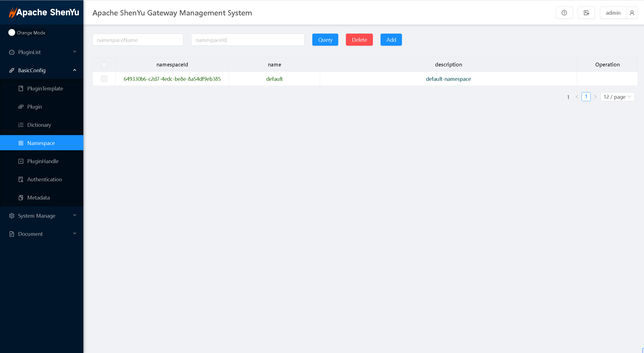Click the Authentication sidebar icon
644x353 pixels.
(21, 180)
